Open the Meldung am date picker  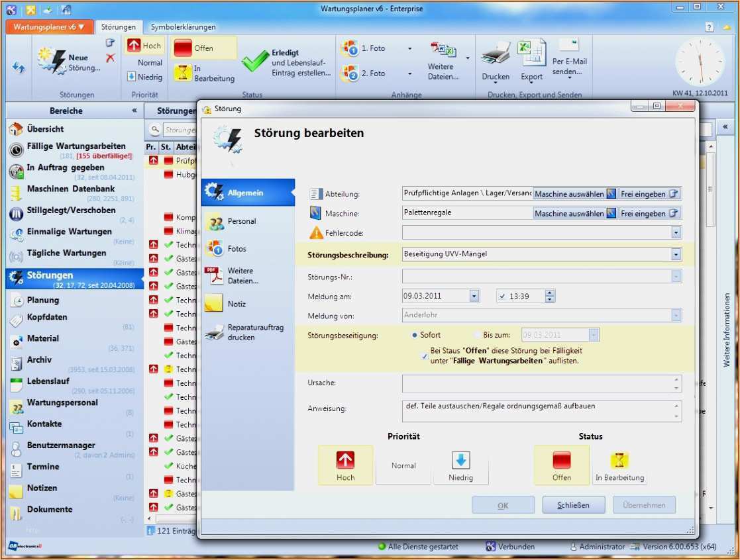[x=474, y=296]
